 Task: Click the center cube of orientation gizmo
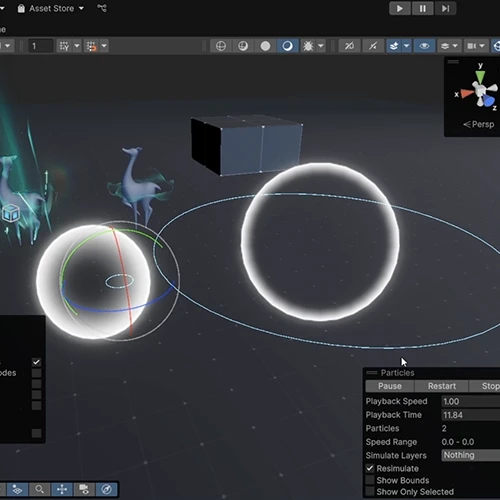point(480,90)
